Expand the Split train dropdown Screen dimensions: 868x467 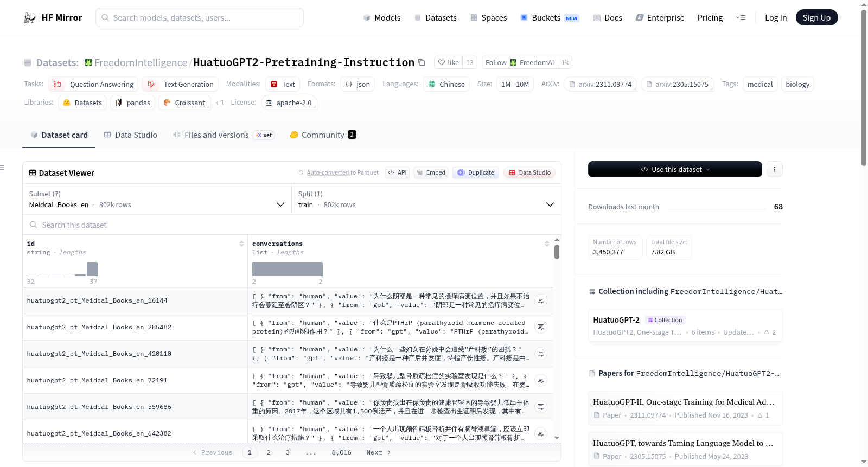(426, 200)
